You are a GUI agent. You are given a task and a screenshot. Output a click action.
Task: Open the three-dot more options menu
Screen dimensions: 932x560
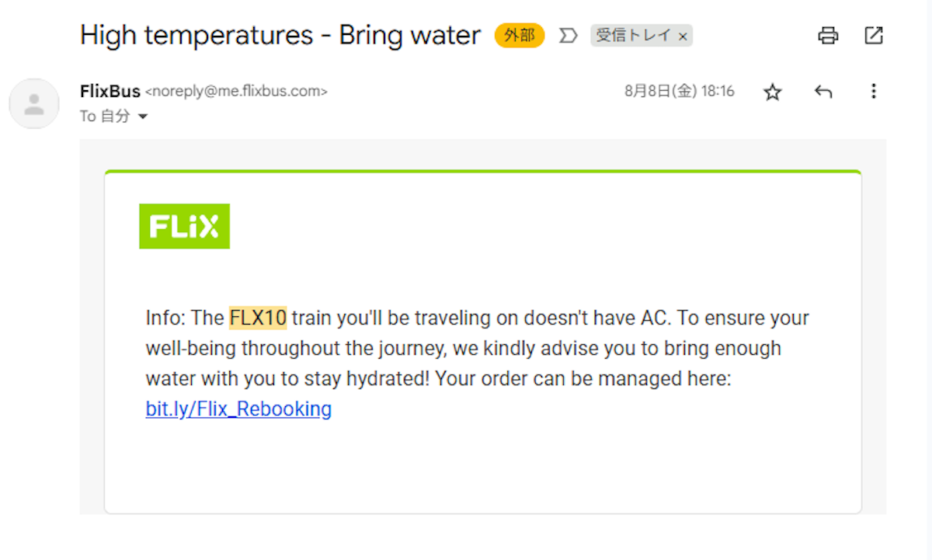874,92
